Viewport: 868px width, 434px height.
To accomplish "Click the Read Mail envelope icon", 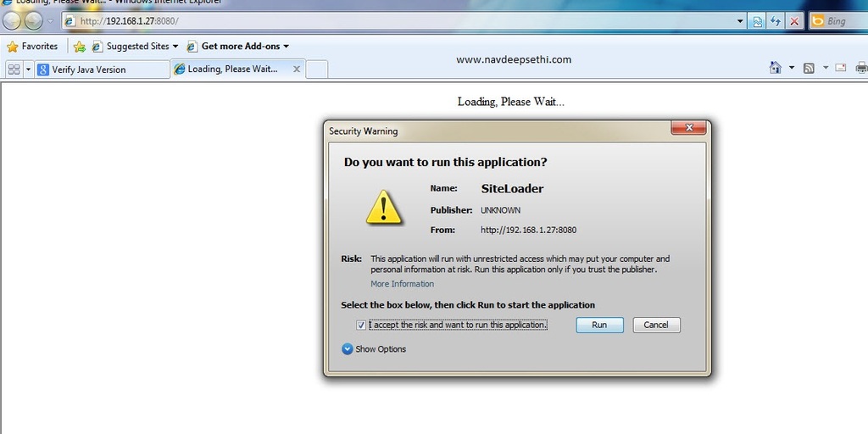I will point(841,68).
